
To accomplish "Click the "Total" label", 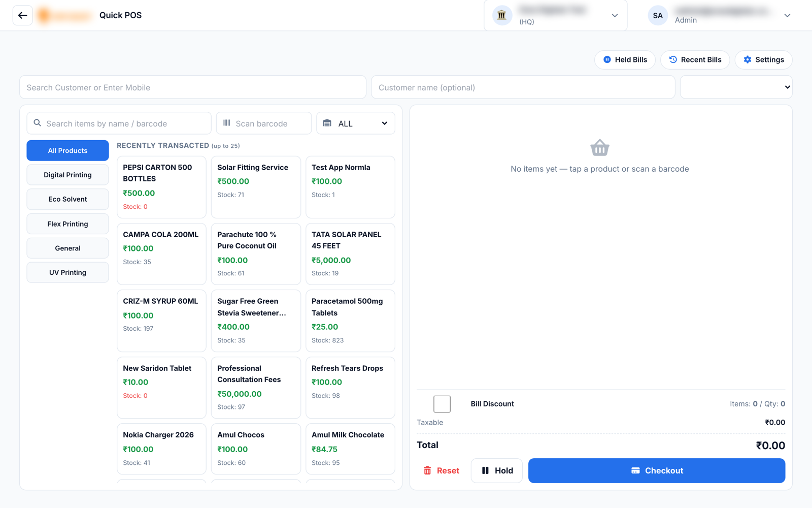I will click(427, 445).
